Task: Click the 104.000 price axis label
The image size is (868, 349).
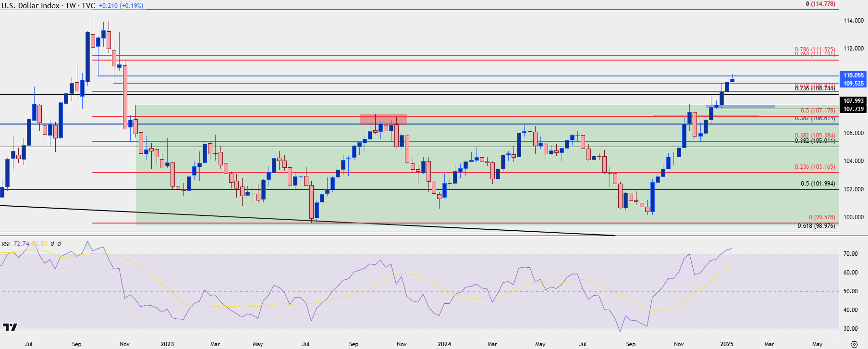Action: point(854,161)
